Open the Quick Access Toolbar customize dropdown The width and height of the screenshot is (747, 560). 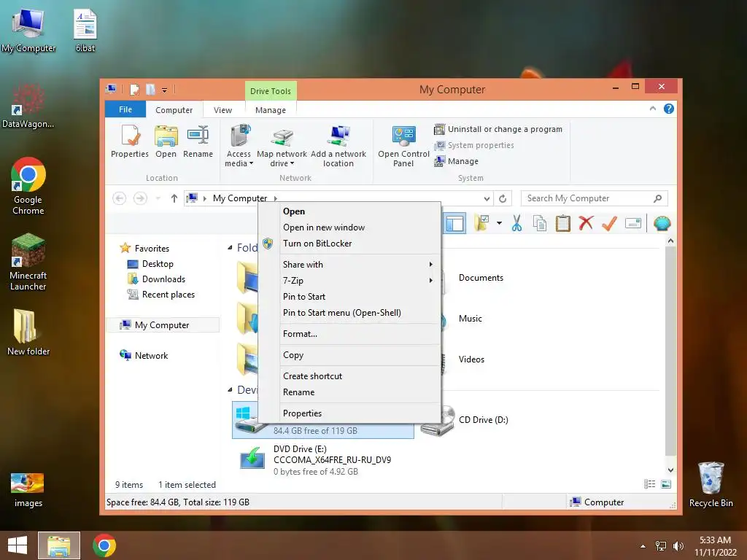(x=164, y=90)
